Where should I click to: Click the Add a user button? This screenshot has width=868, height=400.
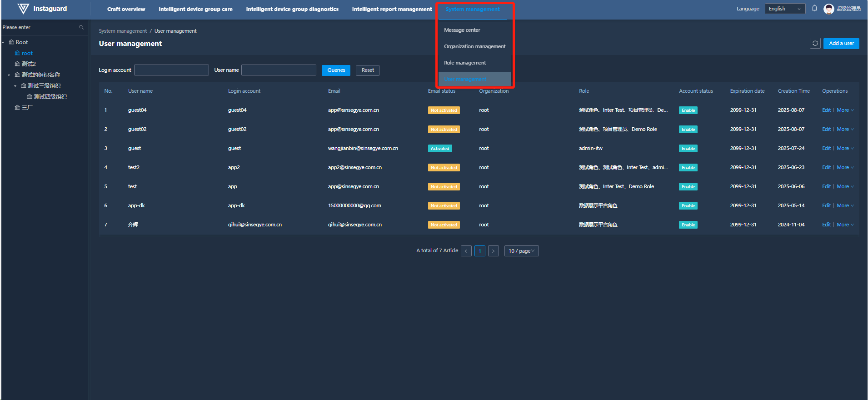point(841,43)
